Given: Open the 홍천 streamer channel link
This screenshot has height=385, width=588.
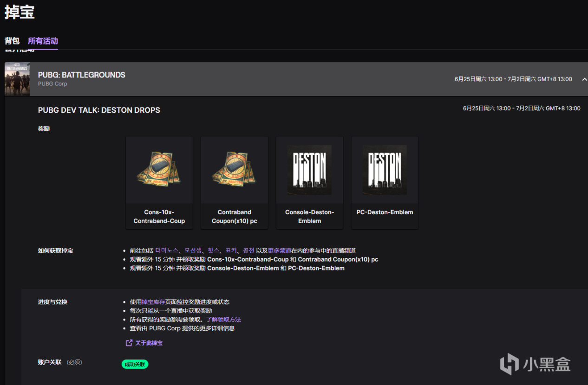Looking at the screenshot, I should 248,250.
